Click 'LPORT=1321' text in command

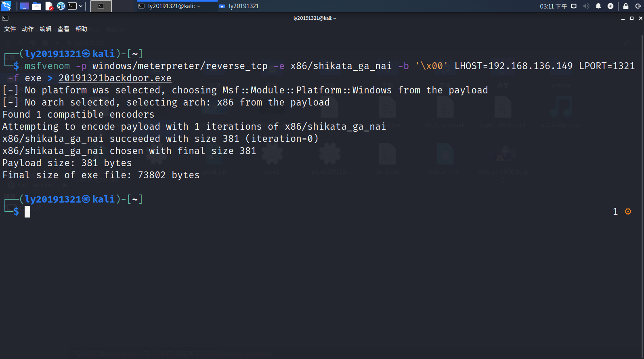pyautogui.click(x=607, y=66)
